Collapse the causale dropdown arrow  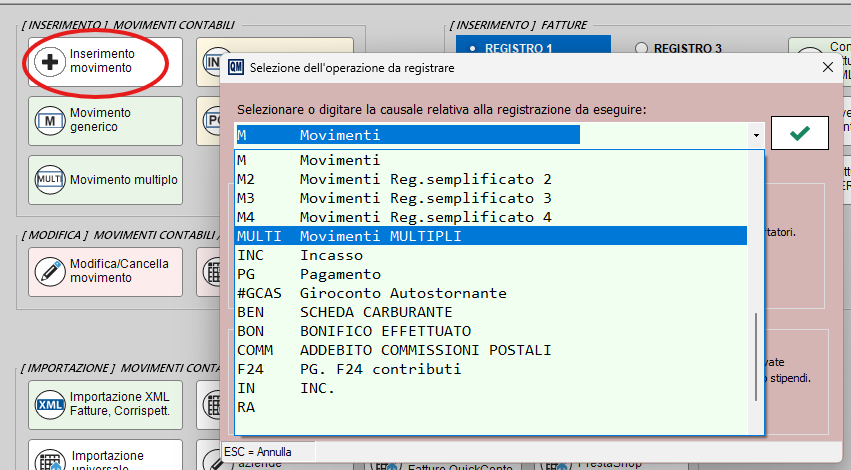coord(756,135)
